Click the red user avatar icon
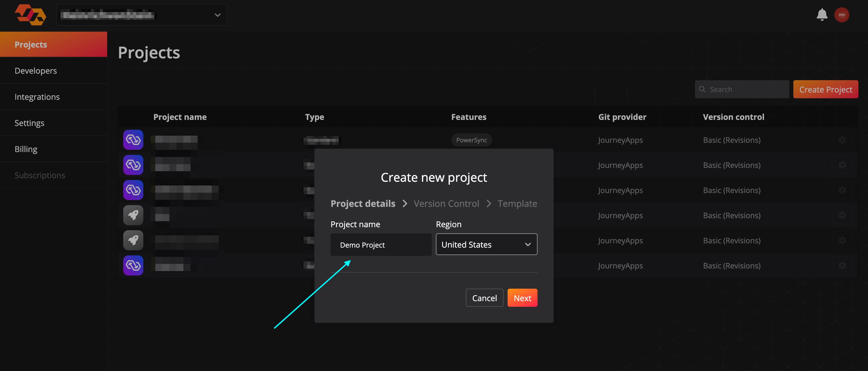The width and height of the screenshot is (868, 371). [841, 15]
